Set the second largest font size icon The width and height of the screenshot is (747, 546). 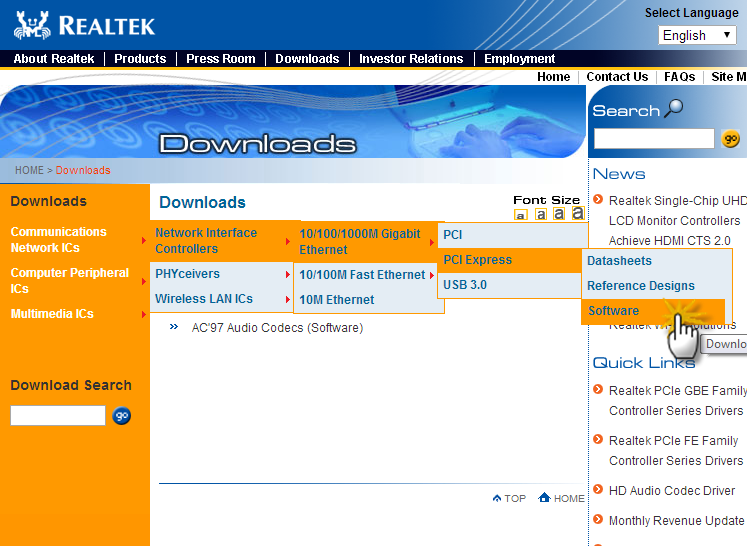pyautogui.click(x=559, y=213)
